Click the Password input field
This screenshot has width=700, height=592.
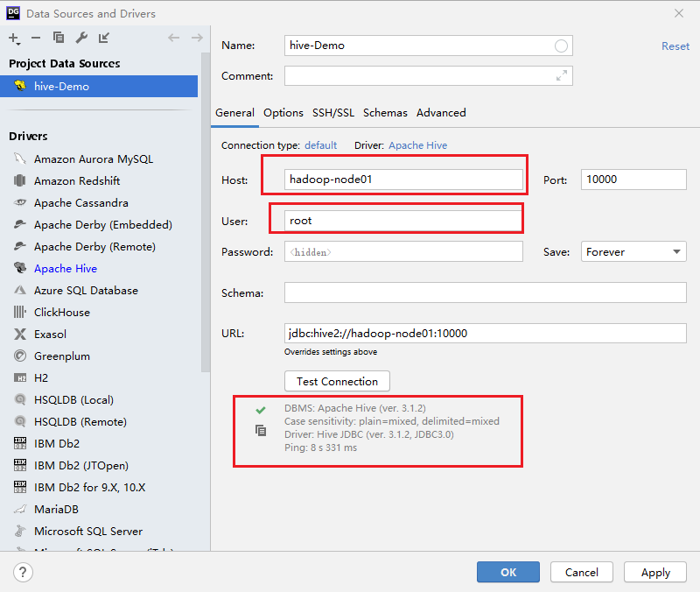click(403, 252)
